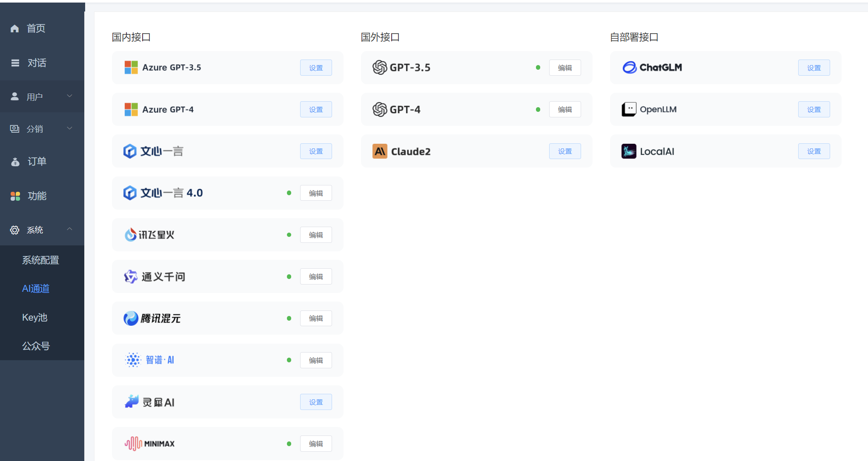The width and height of the screenshot is (868, 461).
Task: Click 编辑 for MINIMAX
Action: tap(316, 444)
